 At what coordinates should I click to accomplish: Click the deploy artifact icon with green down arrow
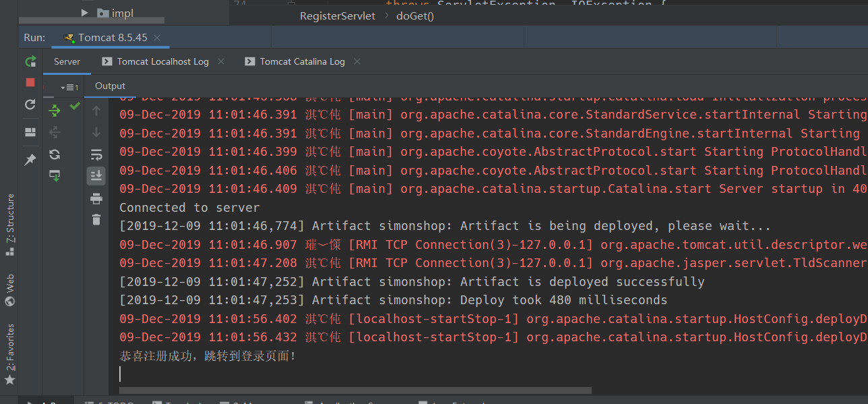pos(55,175)
